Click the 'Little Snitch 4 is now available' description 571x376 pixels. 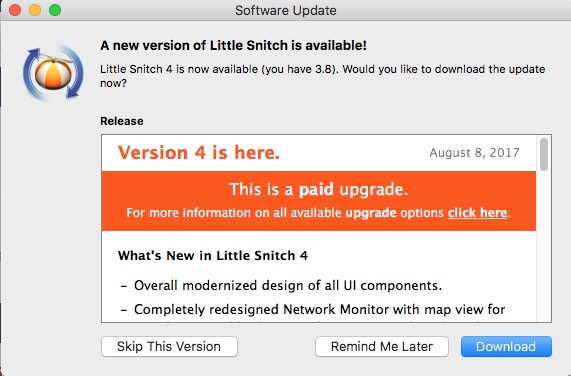click(322, 76)
